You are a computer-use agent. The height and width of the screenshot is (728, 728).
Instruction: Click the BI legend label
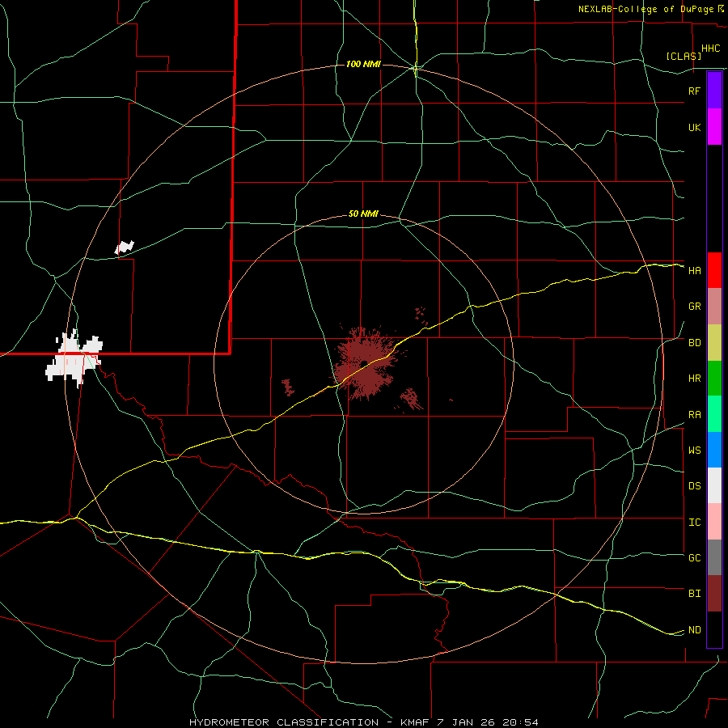click(694, 594)
